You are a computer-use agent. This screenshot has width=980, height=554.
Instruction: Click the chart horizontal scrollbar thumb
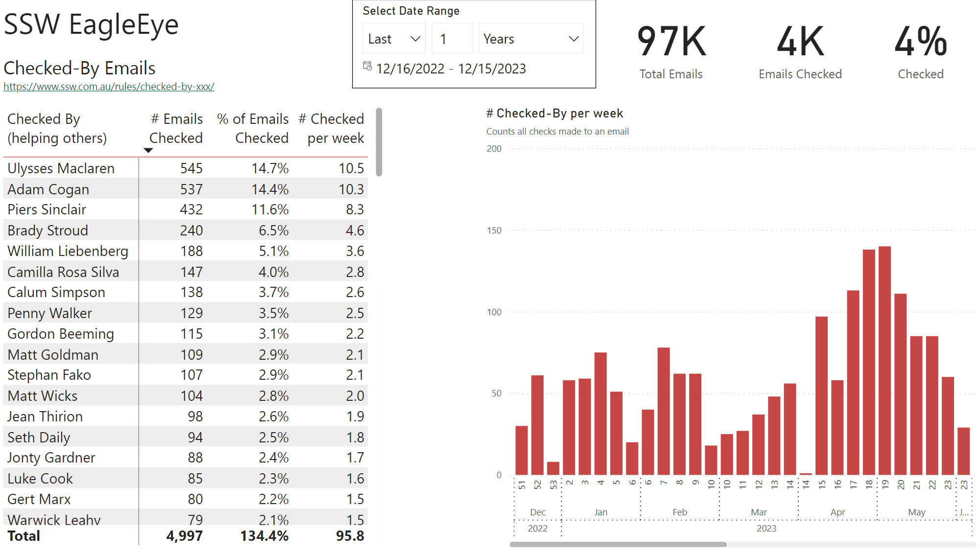(618, 544)
